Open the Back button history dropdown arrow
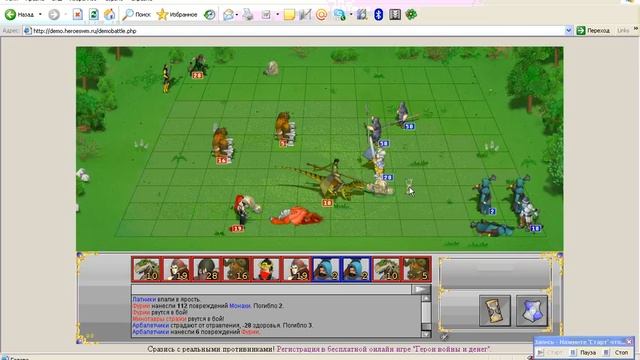The width and height of the screenshot is (640, 360). (x=40, y=15)
